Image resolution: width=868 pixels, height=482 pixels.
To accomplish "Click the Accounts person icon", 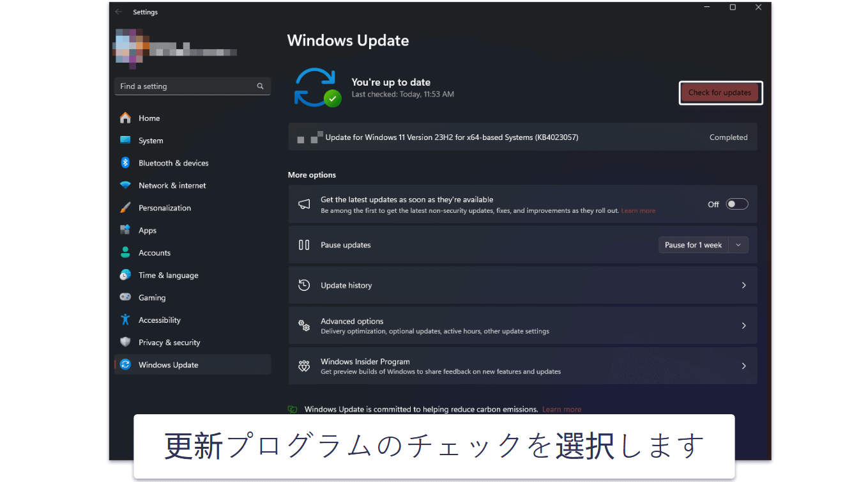I will pos(125,253).
